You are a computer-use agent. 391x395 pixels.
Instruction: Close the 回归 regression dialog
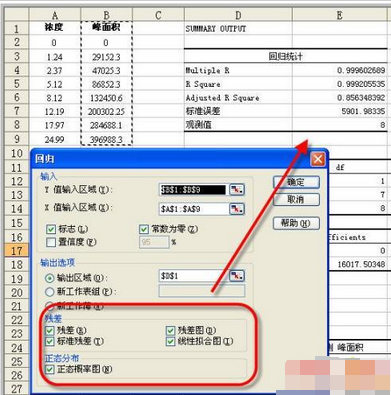[317, 159]
